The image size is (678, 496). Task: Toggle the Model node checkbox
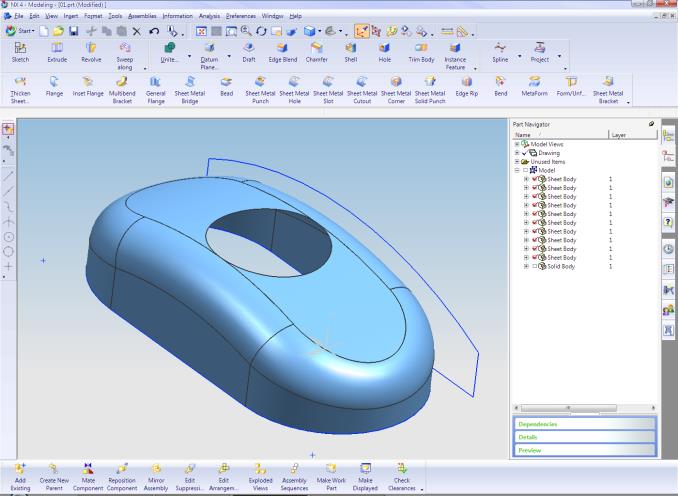[x=525, y=170]
